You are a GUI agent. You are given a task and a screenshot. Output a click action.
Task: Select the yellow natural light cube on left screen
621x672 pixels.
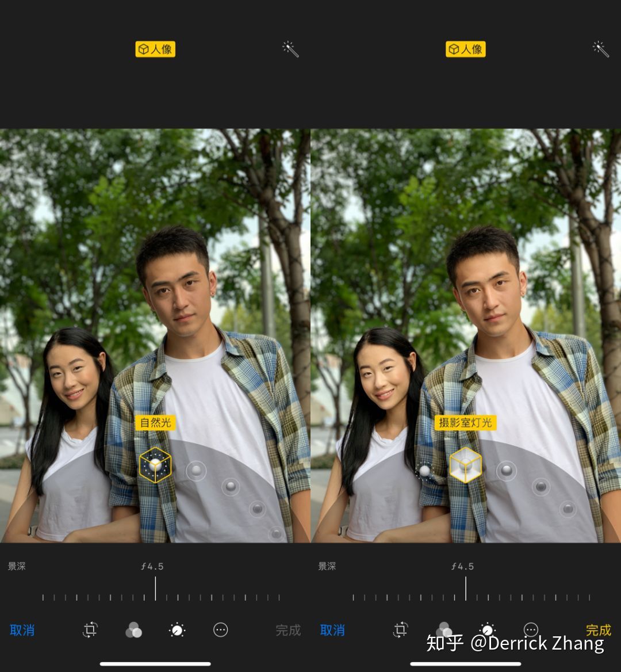pyautogui.click(x=155, y=465)
